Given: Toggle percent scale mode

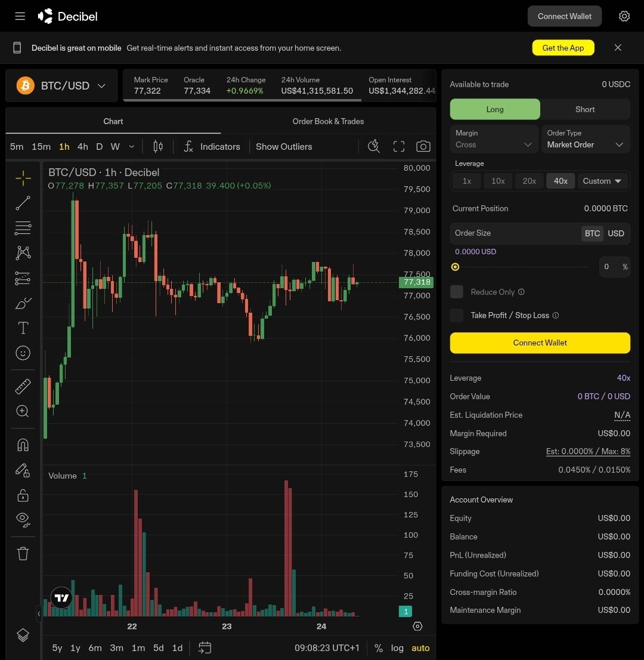Looking at the screenshot, I should [379, 648].
